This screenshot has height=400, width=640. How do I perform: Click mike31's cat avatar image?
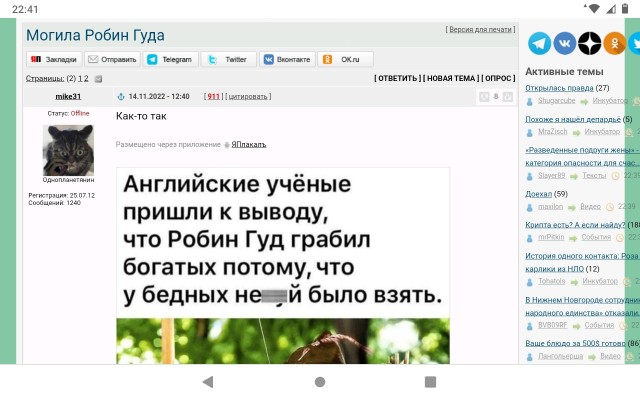point(68,150)
